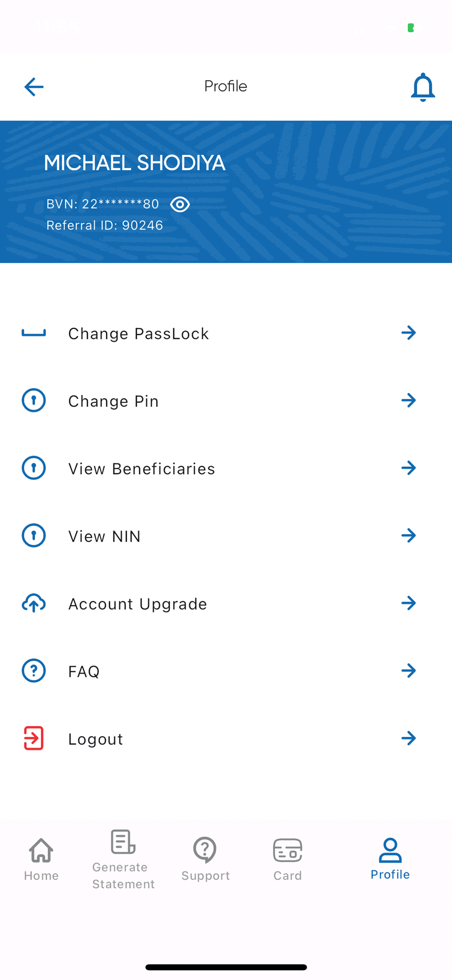Open View NIN option
The height and width of the screenshot is (980, 452).
[226, 536]
